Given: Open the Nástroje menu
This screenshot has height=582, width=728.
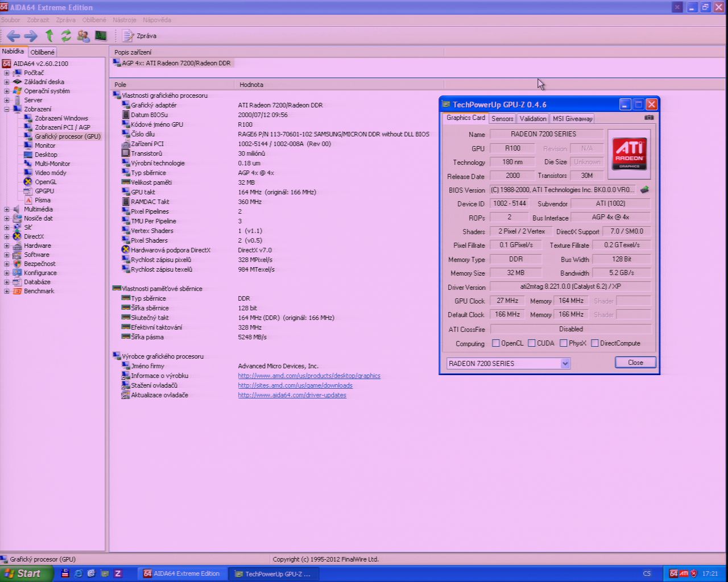Looking at the screenshot, I should pos(124,20).
